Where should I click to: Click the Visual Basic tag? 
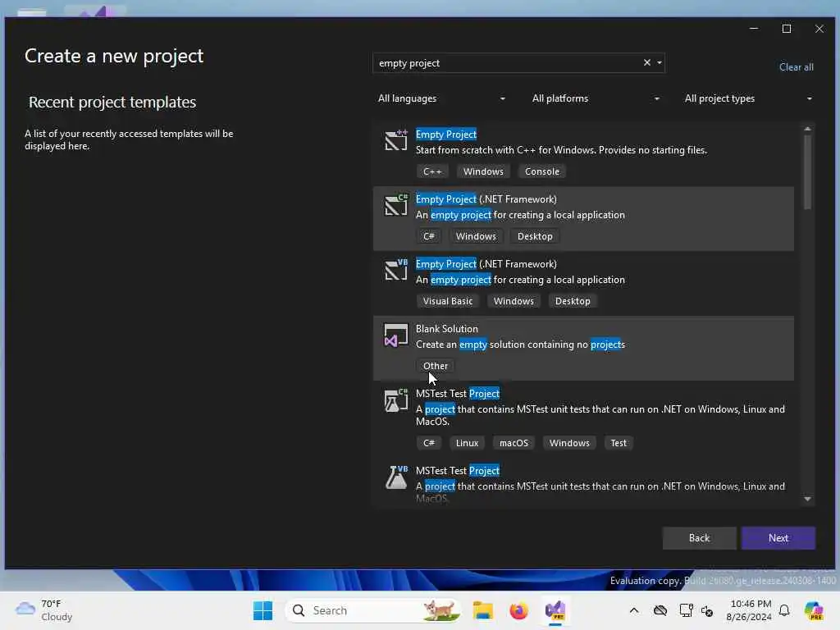447,301
